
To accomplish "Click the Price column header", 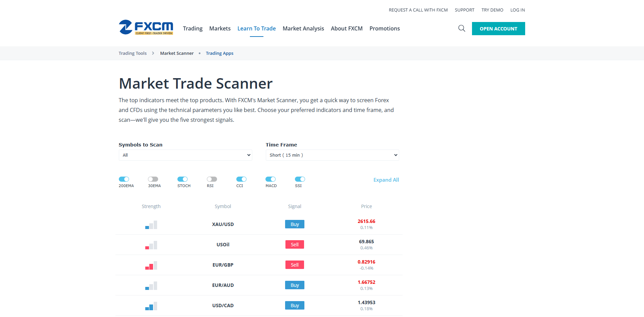I will 366,206.
